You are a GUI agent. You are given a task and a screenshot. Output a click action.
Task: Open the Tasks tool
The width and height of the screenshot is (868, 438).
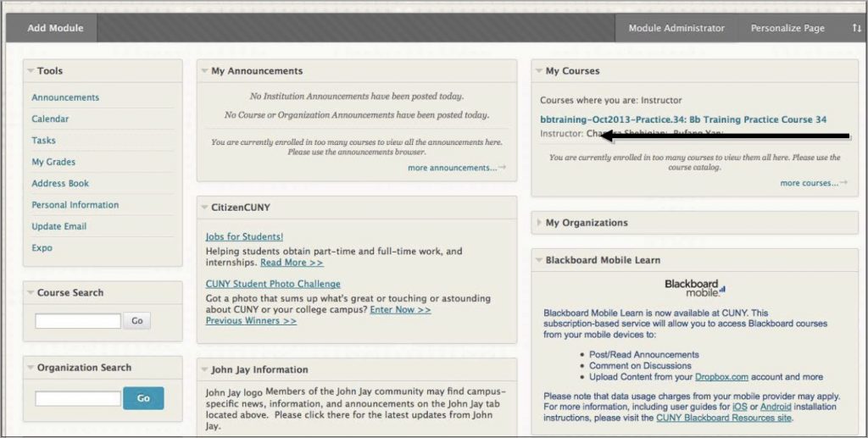(x=43, y=141)
